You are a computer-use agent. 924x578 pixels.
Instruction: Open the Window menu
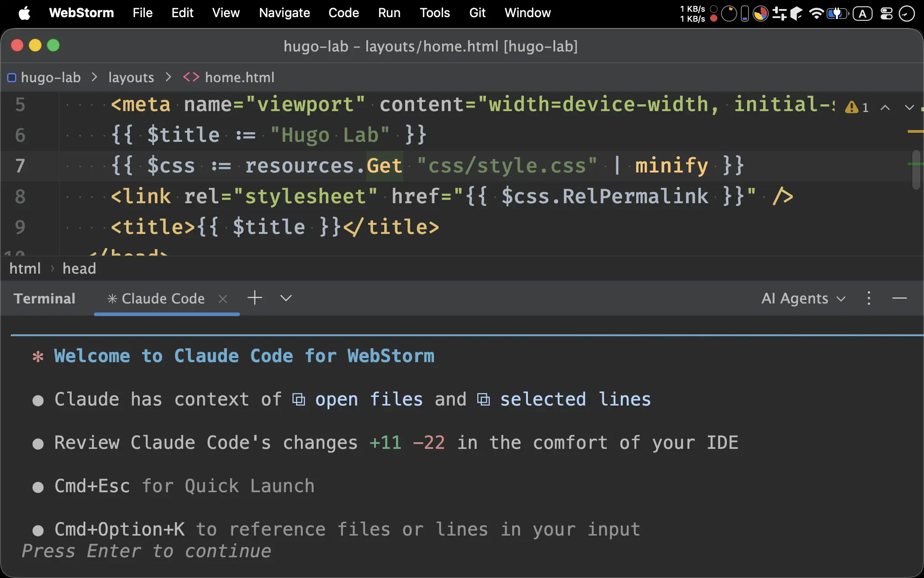click(x=527, y=13)
